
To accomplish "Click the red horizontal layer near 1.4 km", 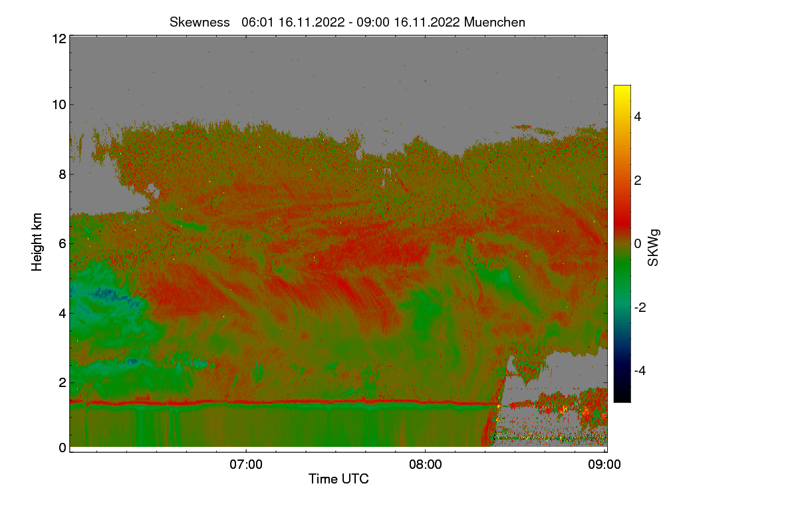I will click(285, 402).
